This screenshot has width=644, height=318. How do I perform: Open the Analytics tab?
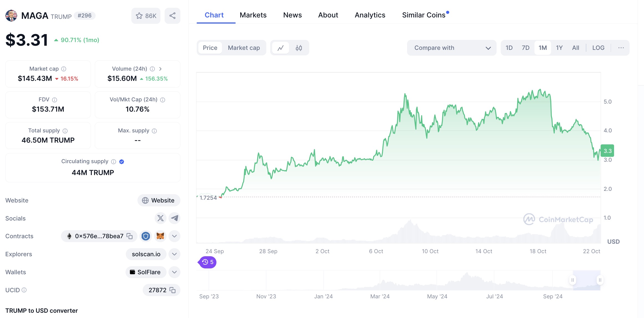pyautogui.click(x=370, y=15)
